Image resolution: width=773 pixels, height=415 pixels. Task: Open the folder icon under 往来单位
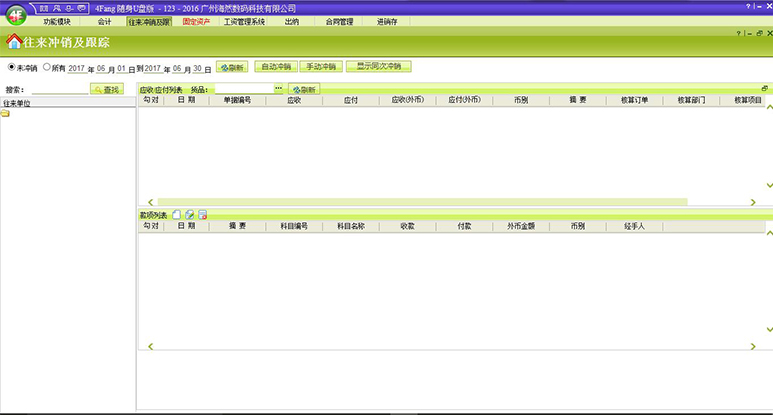click(5, 114)
